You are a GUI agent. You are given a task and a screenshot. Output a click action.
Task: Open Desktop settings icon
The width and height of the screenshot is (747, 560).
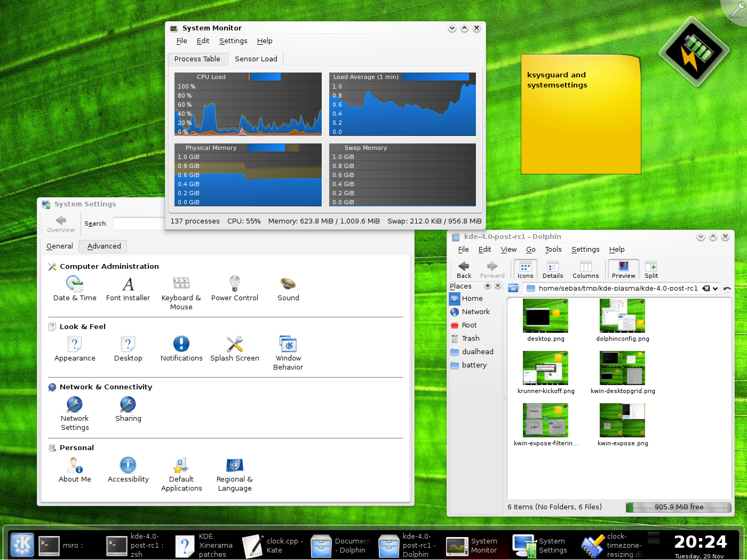click(128, 349)
